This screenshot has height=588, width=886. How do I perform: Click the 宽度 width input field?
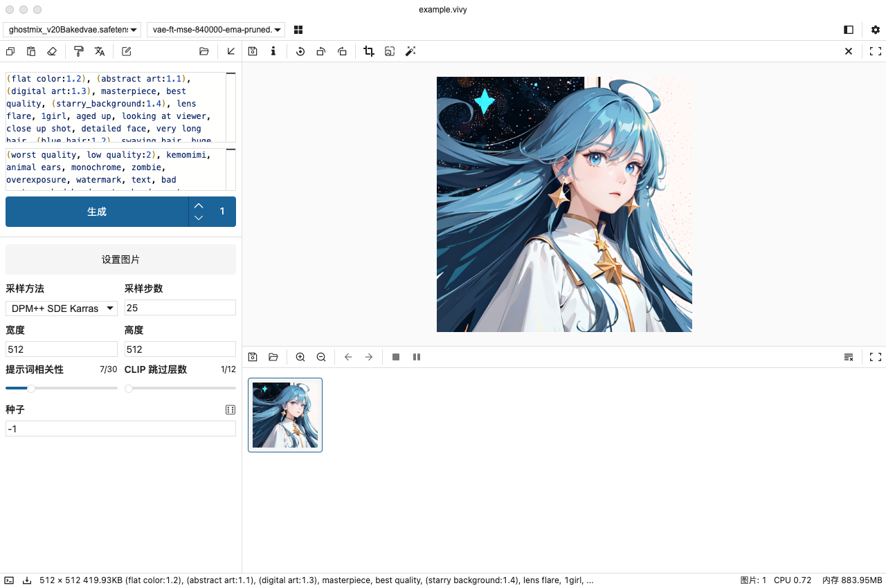[62, 349]
